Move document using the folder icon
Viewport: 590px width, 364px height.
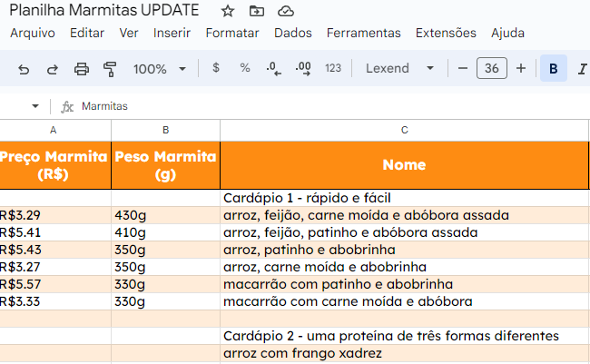[257, 11]
